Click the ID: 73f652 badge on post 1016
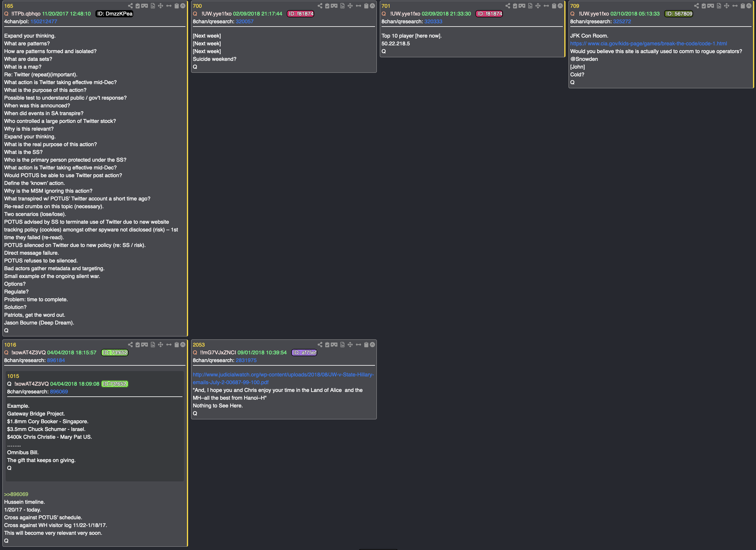The image size is (756, 550). tap(115, 353)
